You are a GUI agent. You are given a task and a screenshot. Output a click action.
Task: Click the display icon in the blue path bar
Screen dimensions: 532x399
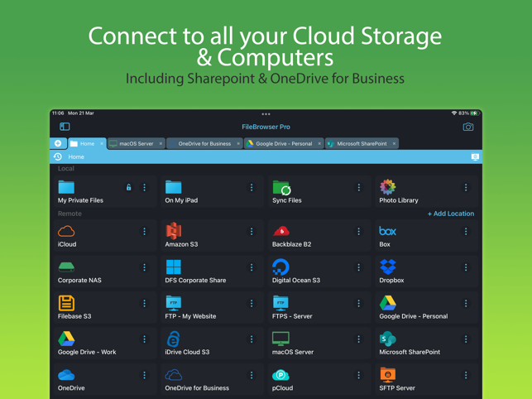click(x=475, y=156)
